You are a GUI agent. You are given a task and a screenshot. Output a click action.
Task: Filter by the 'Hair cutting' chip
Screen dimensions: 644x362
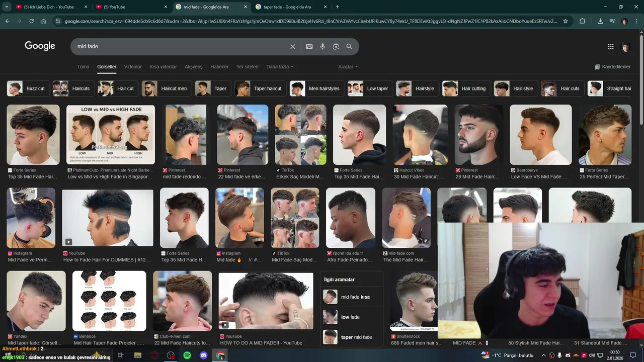[x=466, y=88]
